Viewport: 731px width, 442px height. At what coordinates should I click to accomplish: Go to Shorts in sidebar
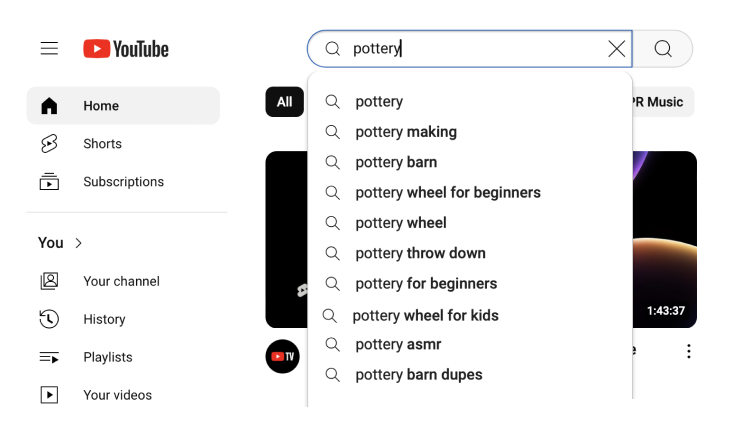tap(102, 144)
